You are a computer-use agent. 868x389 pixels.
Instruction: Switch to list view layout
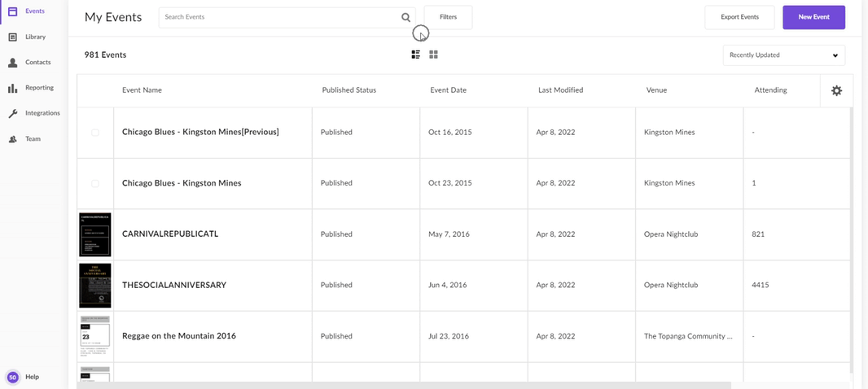pyautogui.click(x=416, y=55)
